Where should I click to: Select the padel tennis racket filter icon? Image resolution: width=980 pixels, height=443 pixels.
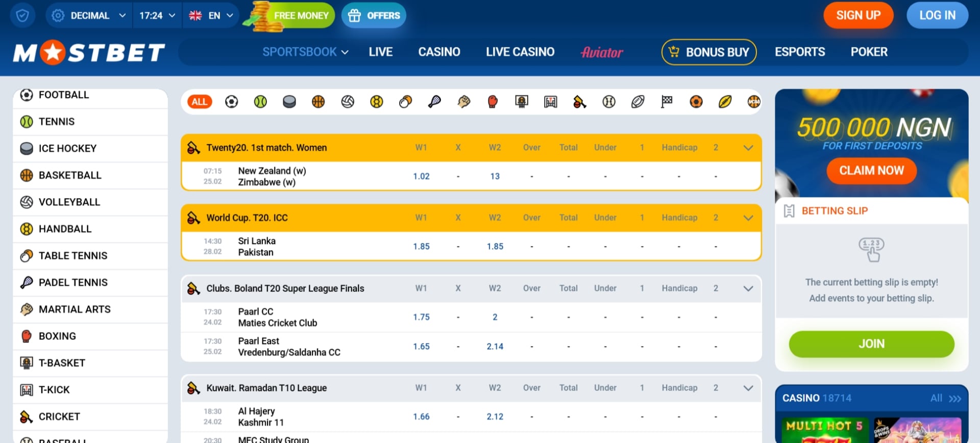pyautogui.click(x=434, y=102)
